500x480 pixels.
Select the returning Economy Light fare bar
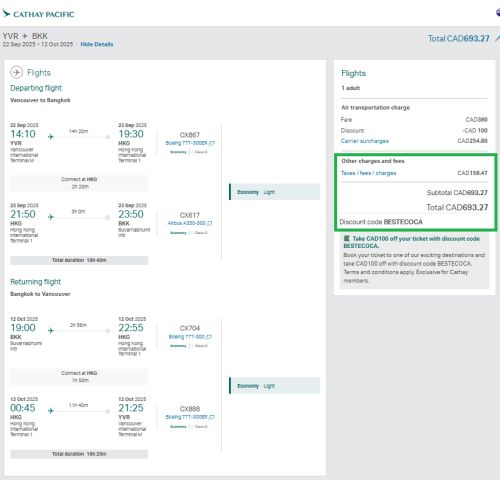[275, 386]
